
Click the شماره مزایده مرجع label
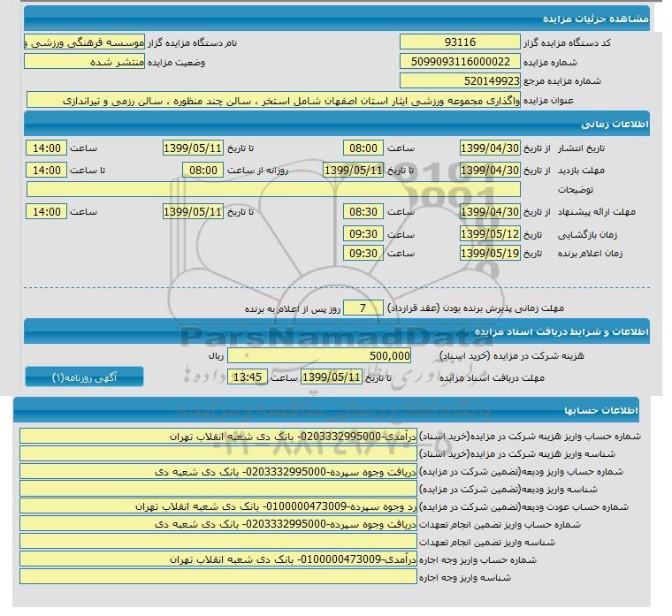tap(561, 81)
